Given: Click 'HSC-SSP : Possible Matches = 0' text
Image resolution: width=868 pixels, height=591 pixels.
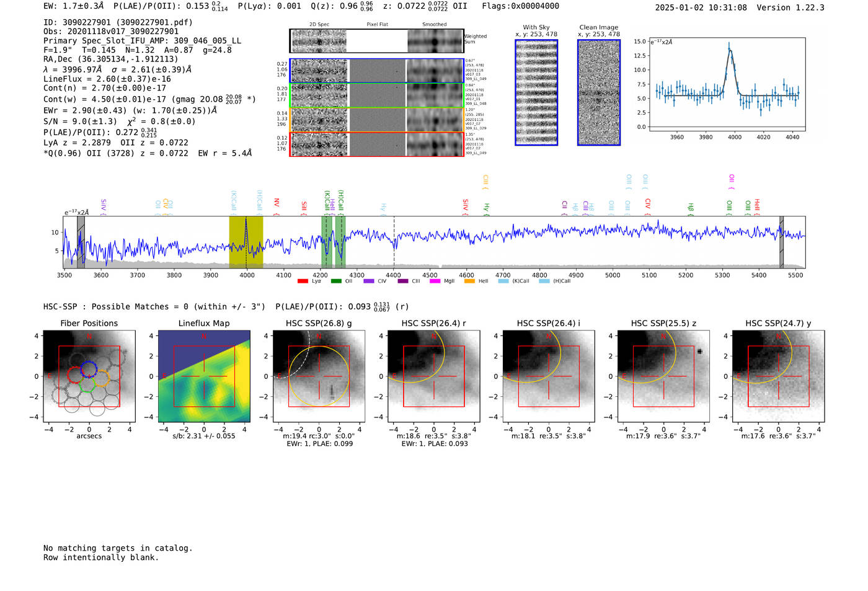Looking at the screenshot, I should point(116,307).
